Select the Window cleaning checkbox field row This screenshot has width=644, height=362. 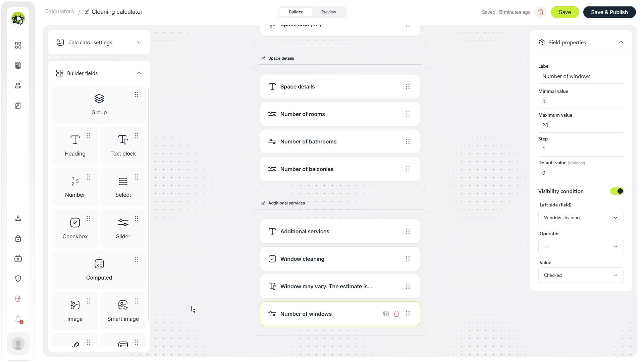click(340, 259)
